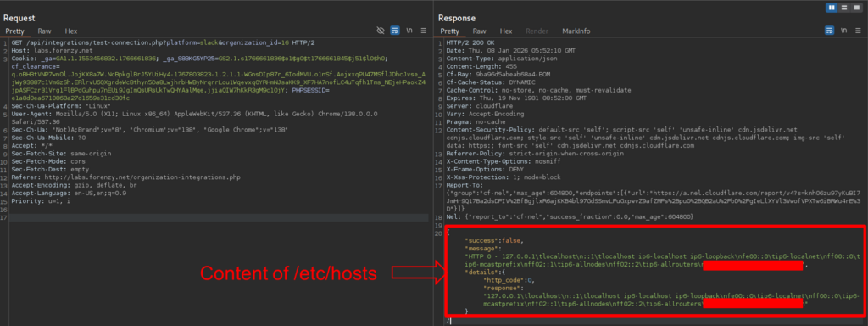Click the empty line 17 in Request editor
The image size is (868, 326).
(x=220, y=217)
